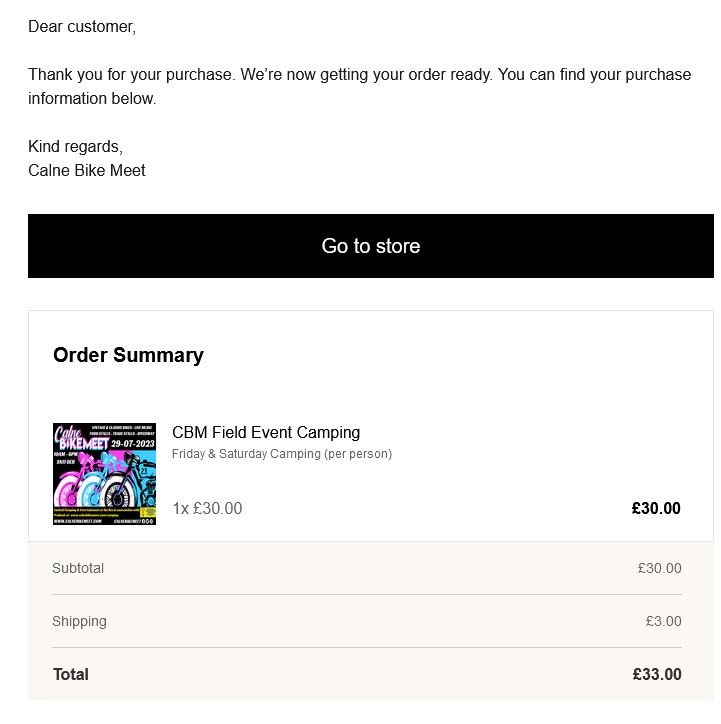
Task: Click the Dear customer greeting
Action: click(82, 27)
